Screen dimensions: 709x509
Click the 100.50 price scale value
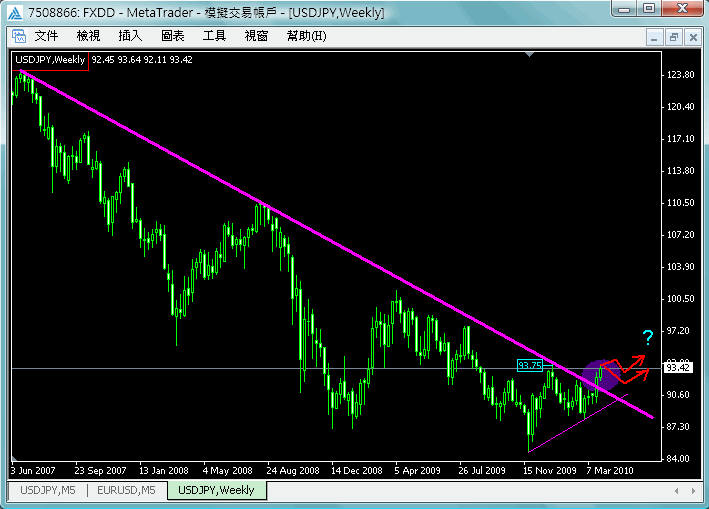681,299
